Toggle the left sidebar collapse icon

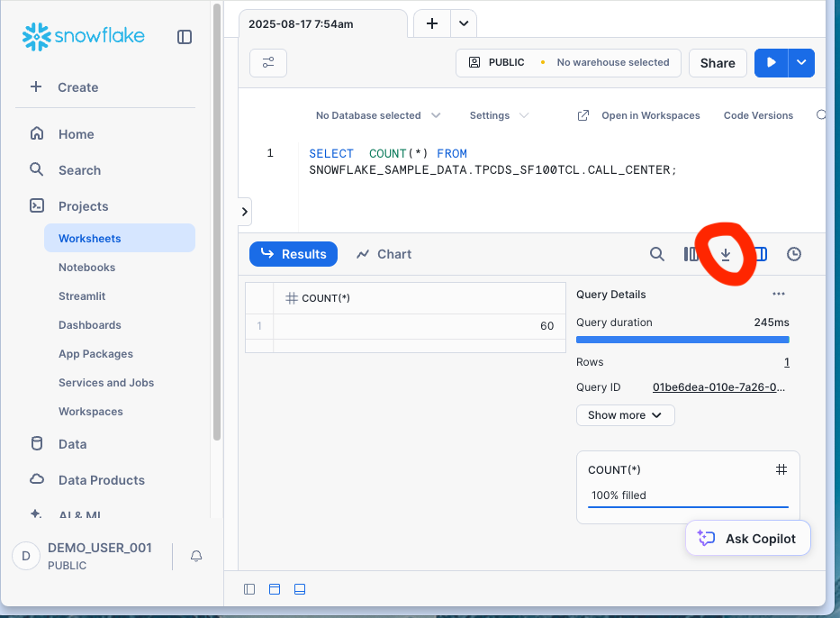click(185, 37)
